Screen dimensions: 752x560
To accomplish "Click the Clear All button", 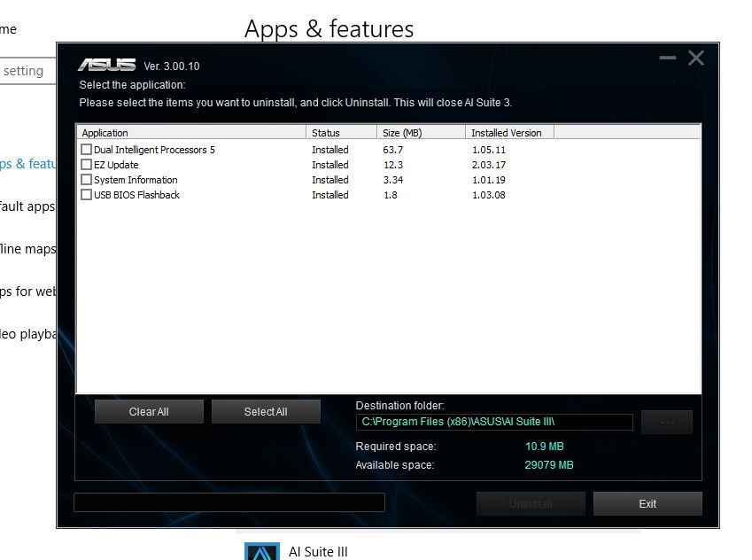I will (x=149, y=412).
